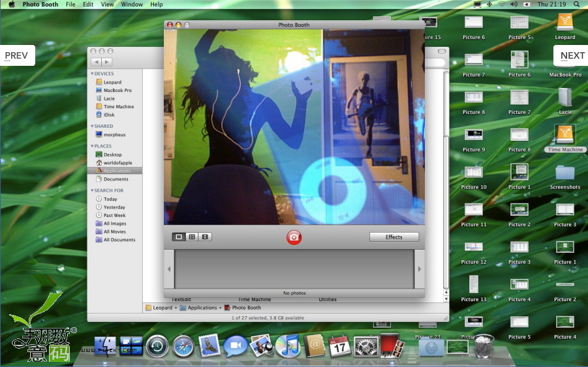Launch iChat from the Dock
Screen dimensions: 588x367
pyautogui.click(x=235, y=346)
